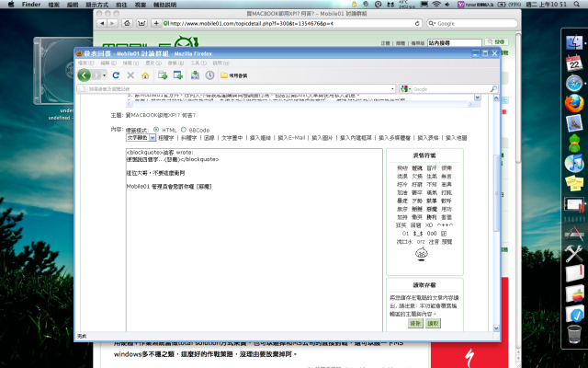Select the HTML markup mode radio button

point(156,130)
